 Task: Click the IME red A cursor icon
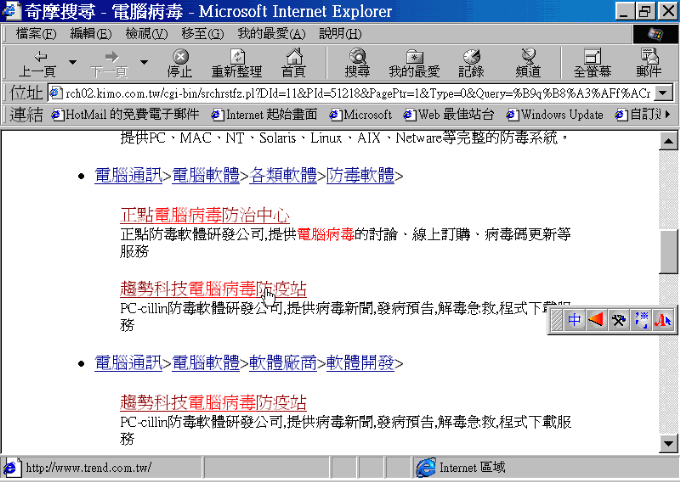(x=663, y=320)
